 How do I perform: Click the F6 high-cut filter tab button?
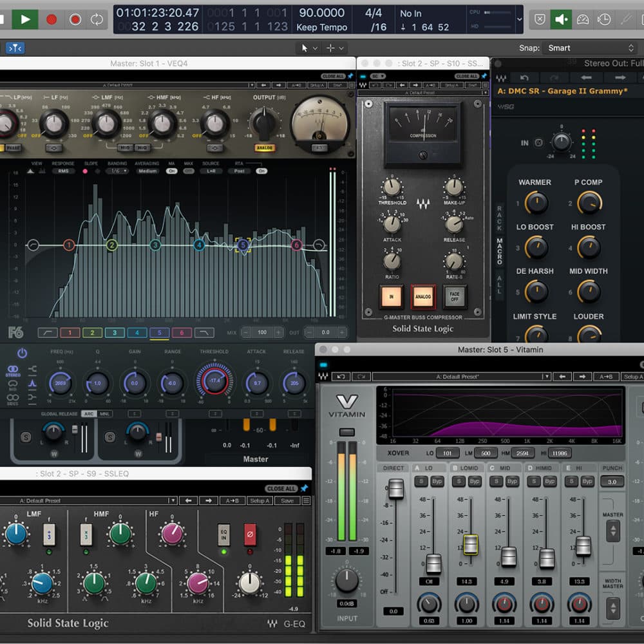coord(204,333)
